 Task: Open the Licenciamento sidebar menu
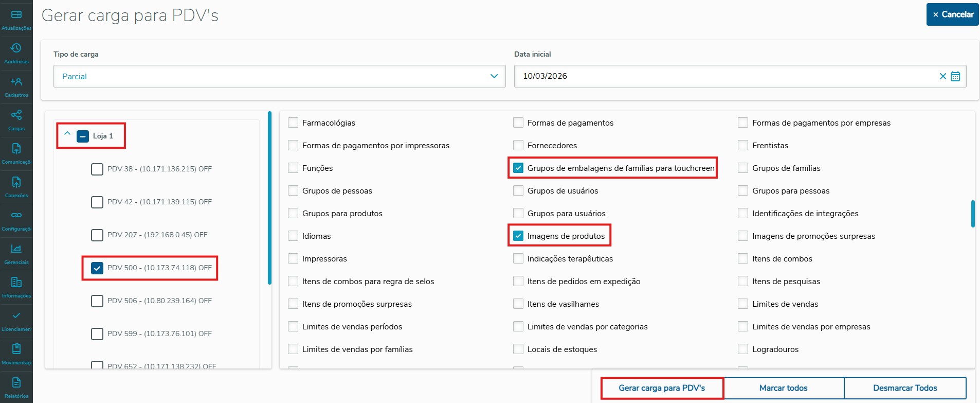coord(16,320)
